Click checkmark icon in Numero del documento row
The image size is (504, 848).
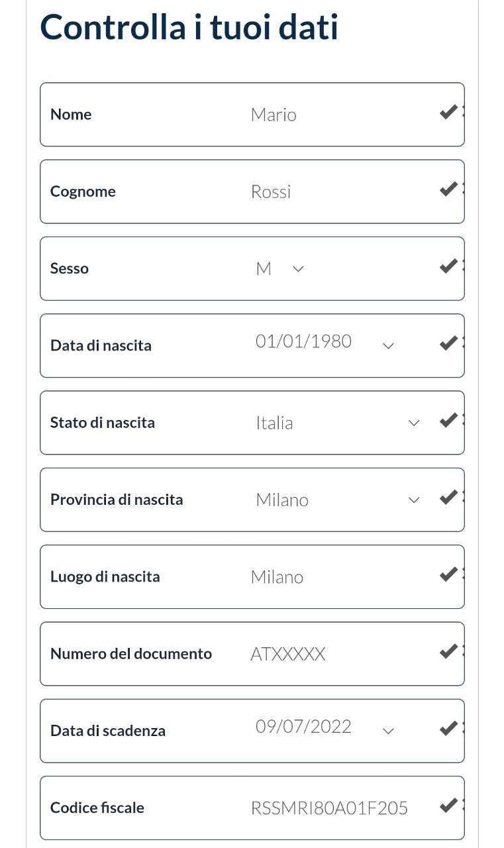449,651
